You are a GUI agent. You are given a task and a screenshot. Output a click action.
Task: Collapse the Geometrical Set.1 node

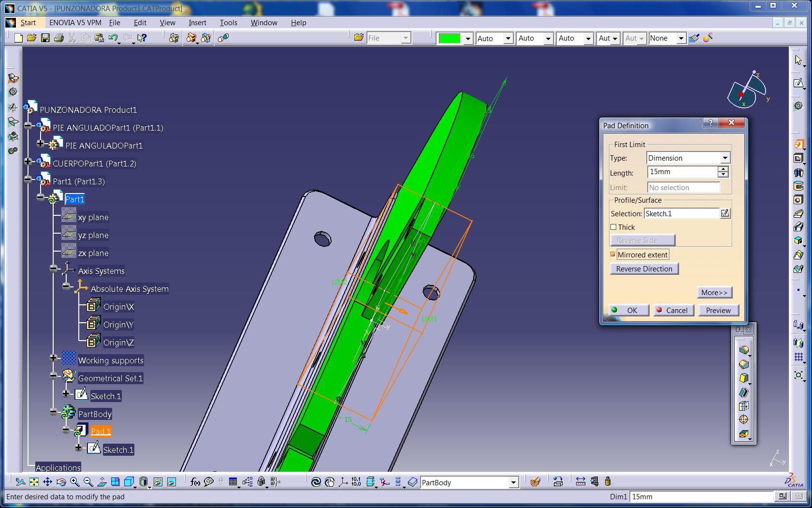point(53,376)
